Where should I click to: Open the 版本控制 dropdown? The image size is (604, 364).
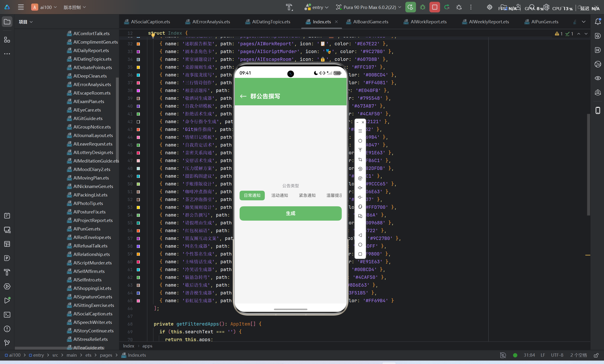74,7
